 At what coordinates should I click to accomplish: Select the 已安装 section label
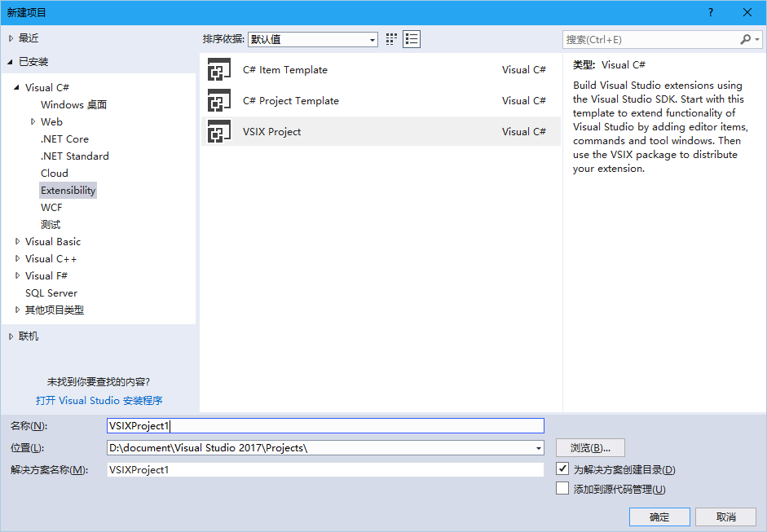(x=33, y=62)
